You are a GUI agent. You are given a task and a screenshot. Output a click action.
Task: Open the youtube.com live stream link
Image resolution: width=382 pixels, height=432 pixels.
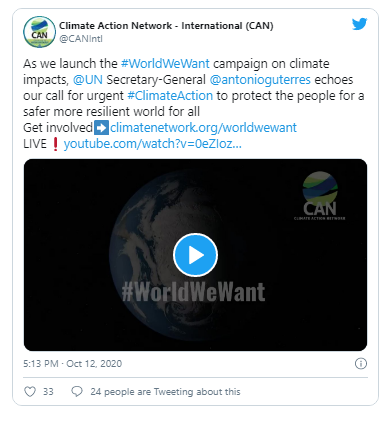coord(153,144)
